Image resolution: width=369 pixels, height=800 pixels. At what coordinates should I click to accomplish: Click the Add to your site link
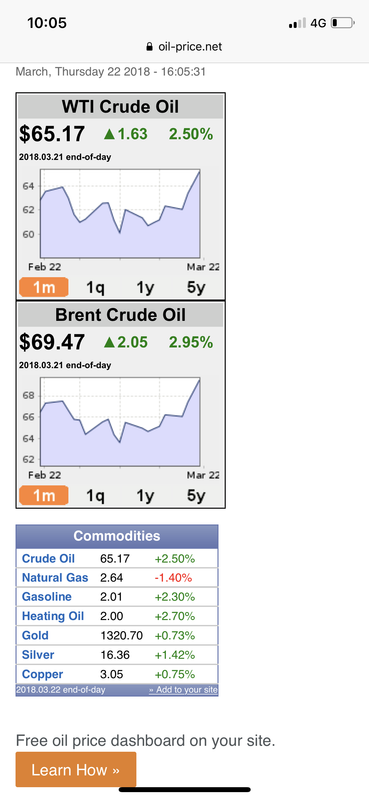pyautogui.click(x=183, y=690)
